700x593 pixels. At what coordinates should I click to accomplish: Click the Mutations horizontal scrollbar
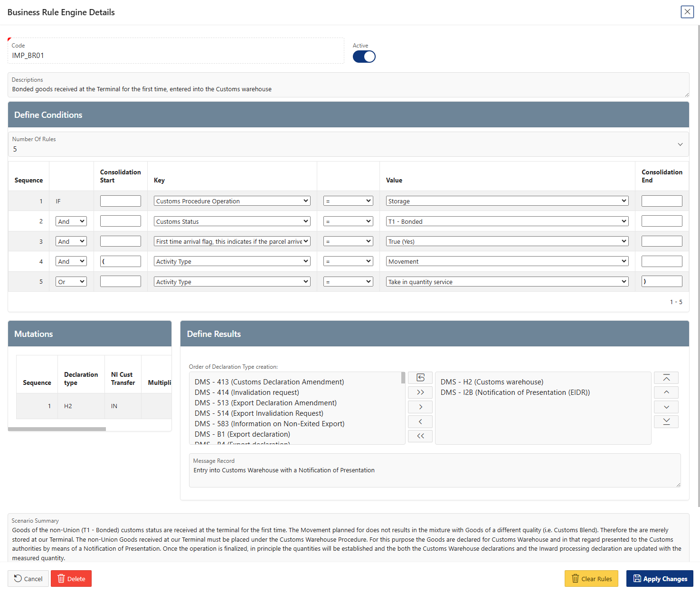(x=57, y=429)
